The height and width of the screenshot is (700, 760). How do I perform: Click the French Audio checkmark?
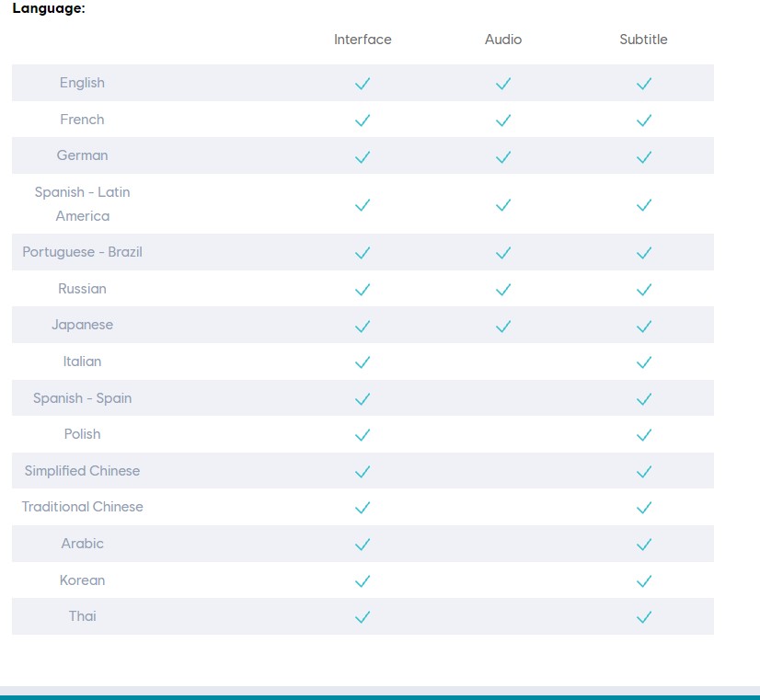(503, 120)
